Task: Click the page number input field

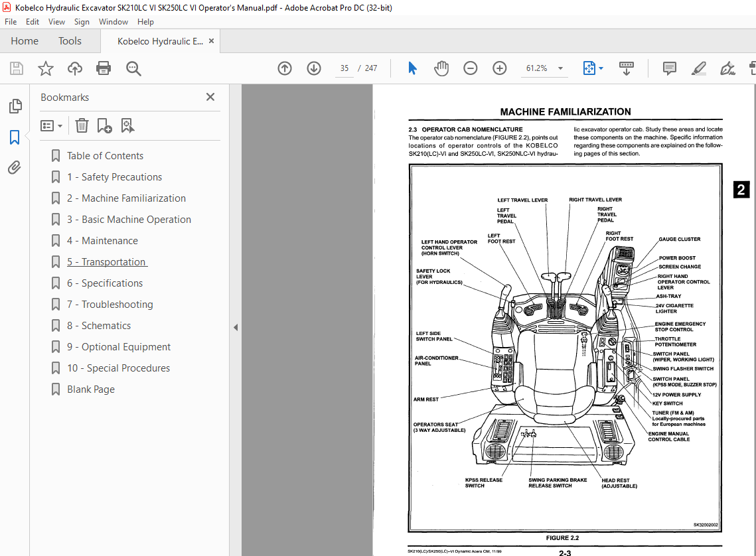Action: coord(344,68)
